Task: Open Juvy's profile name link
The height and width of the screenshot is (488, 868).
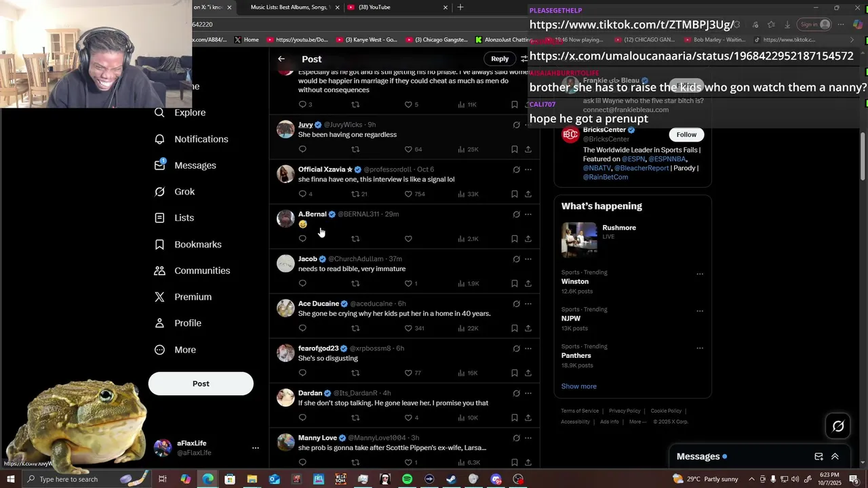Action: tap(305, 125)
